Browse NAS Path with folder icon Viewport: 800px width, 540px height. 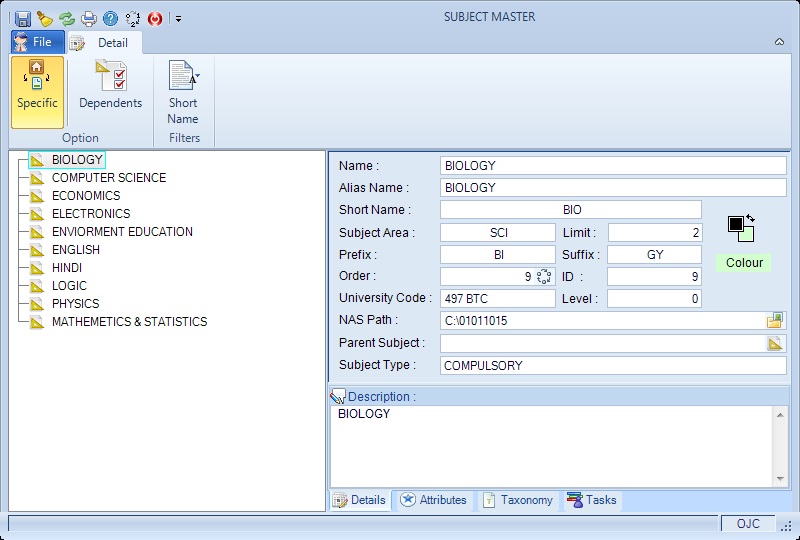(774, 321)
